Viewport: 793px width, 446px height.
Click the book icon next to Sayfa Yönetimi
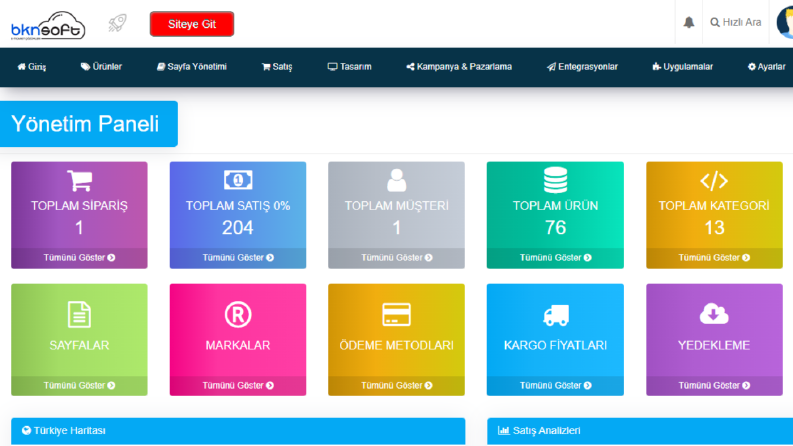coord(161,67)
